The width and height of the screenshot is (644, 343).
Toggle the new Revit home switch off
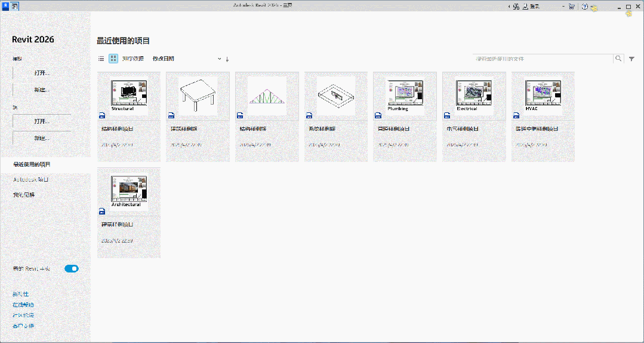click(x=72, y=268)
